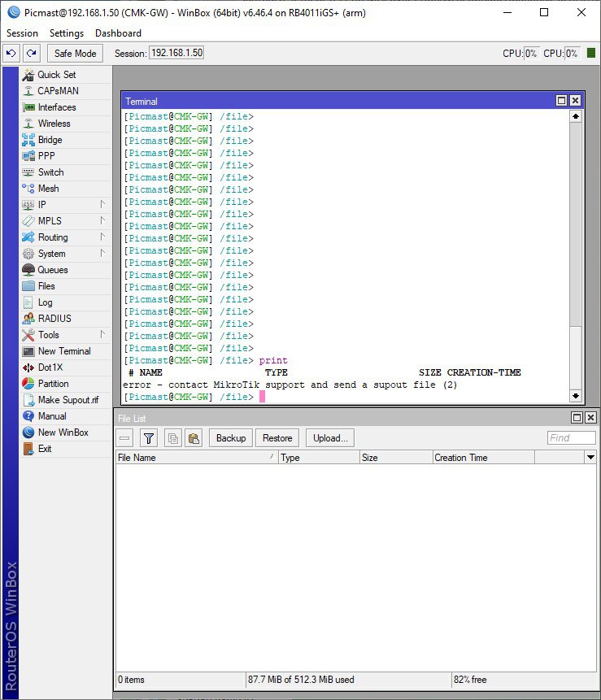
Task: Click the green status indicator square
Action: tap(590, 53)
